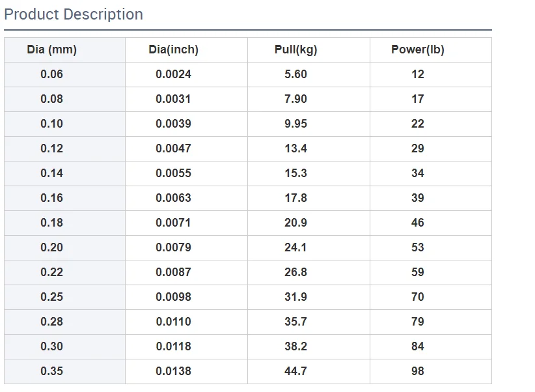Click the Product Description heading
535x392 pixels.
click(74, 14)
